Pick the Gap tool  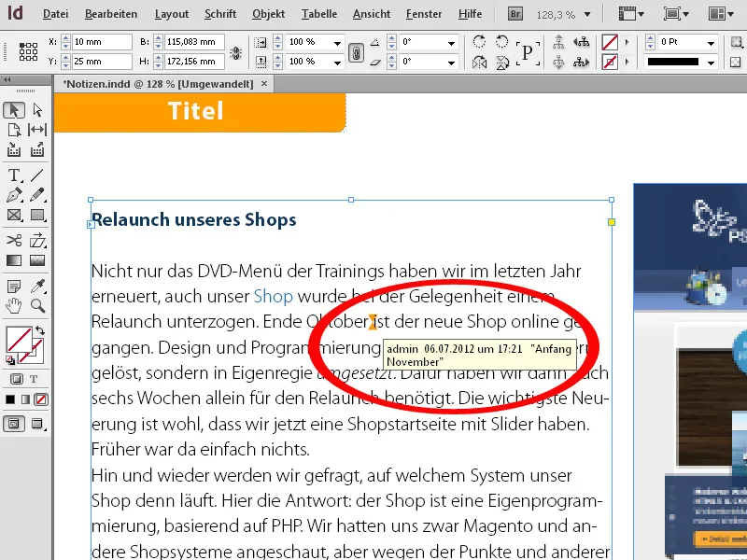[x=37, y=130]
